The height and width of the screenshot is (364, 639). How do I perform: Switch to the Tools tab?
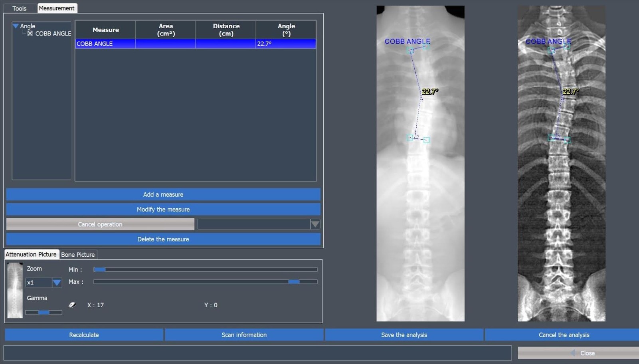(19, 8)
